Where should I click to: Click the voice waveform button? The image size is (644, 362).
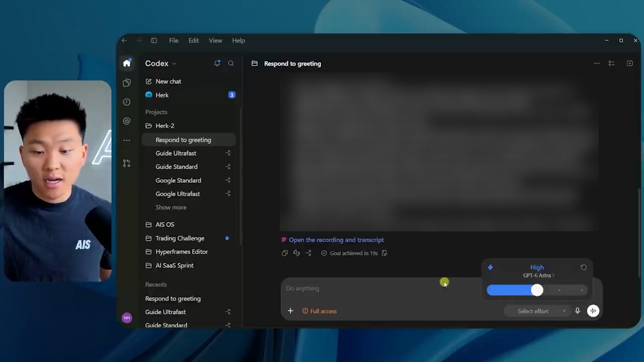click(593, 311)
